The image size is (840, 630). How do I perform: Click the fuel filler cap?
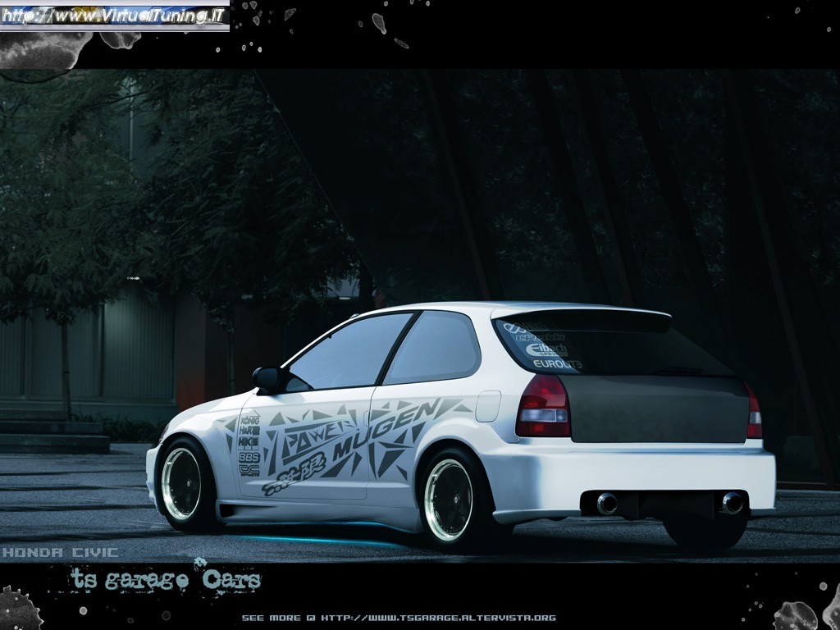pyautogui.click(x=487, y=406)
